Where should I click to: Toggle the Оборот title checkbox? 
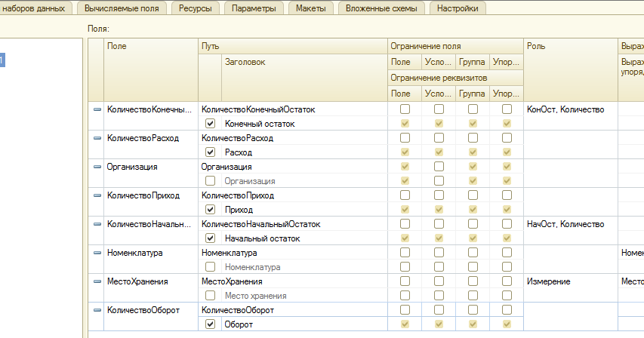(211, 324)
